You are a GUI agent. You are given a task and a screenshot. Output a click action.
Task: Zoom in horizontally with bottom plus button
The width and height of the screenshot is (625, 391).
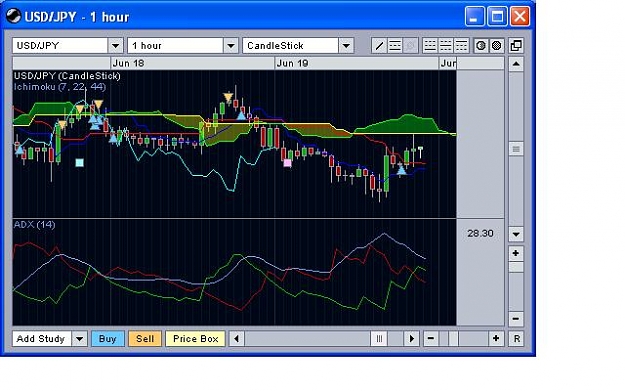click(x=496, y=339)
